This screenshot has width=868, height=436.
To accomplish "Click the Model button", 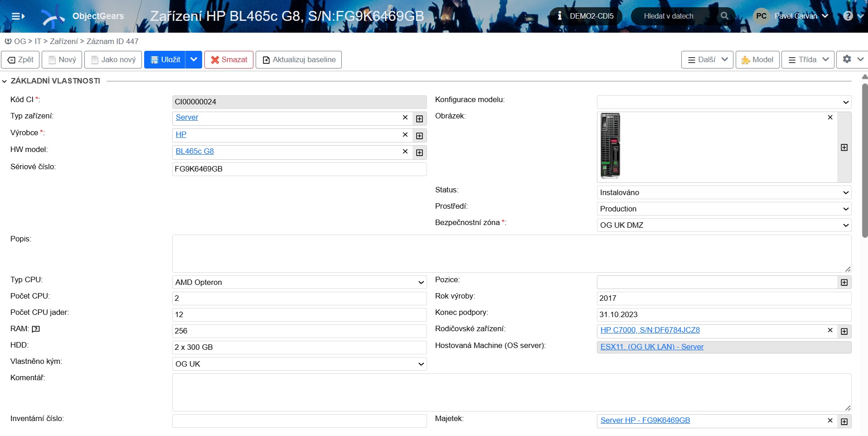I will pyautogui.click(x=757, y=59).
